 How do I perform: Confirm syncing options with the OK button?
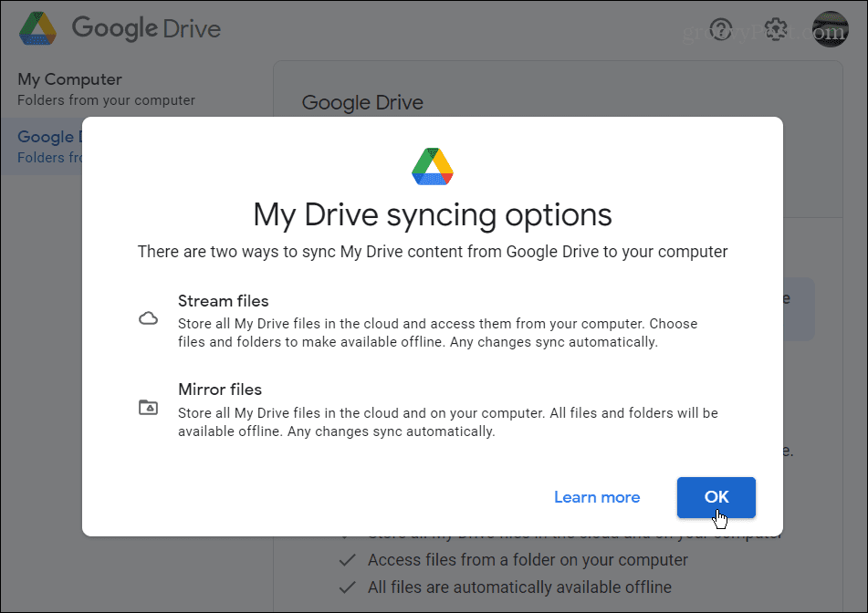716,497
